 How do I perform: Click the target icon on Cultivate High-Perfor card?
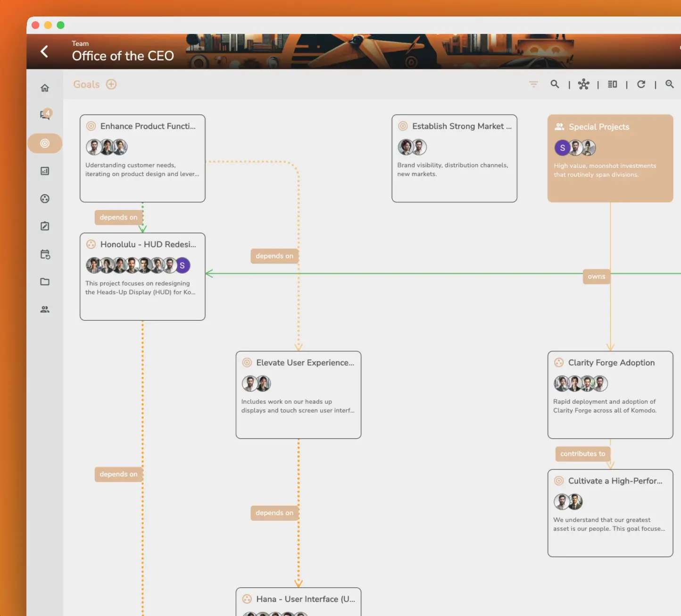point(559,481)
